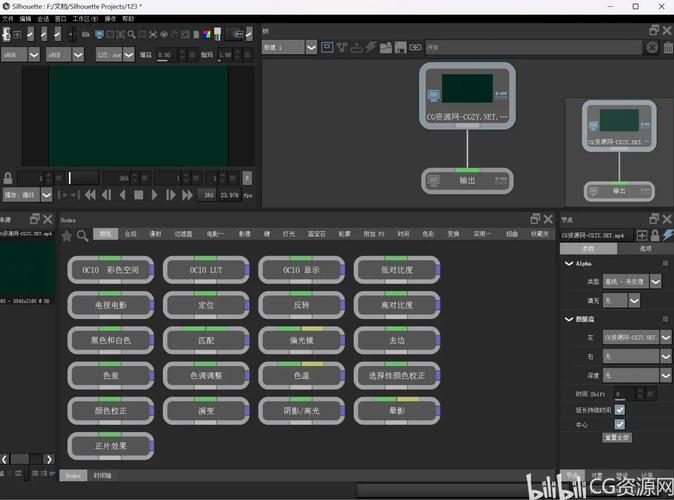The image size is (674, 500).
Task: Click the 增益 value field
Action: (x=168, y=55)
